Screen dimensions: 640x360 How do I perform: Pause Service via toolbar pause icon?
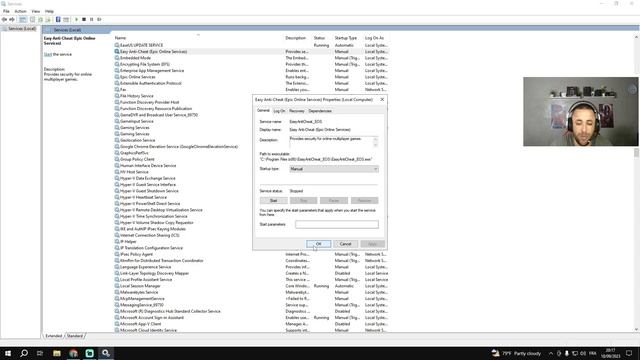point(91,19)
